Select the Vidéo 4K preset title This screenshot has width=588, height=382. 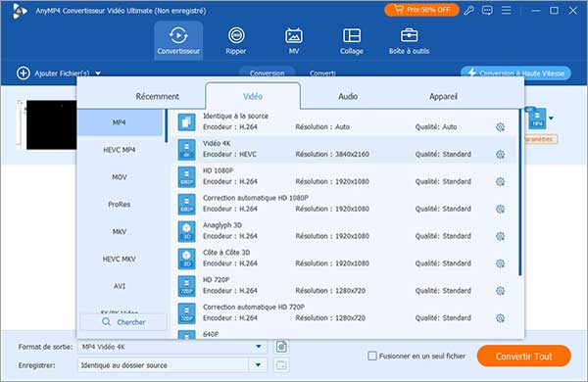(217, 143)
